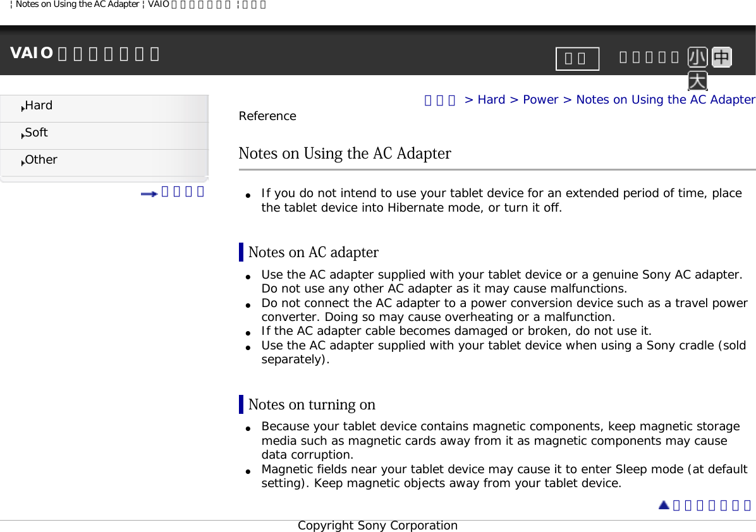Click the Reference label
Image resolution: width=756 pixels, height=532 pixels.
click(267, 116)
